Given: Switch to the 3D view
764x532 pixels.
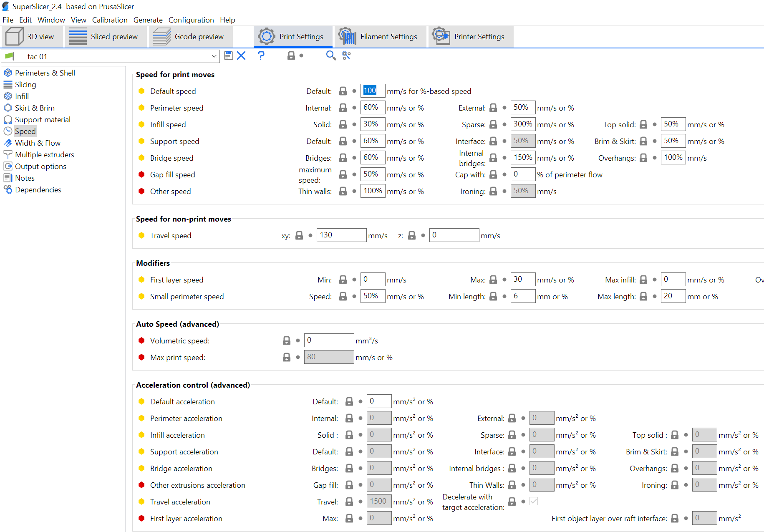Looking at the screenshot, I should tap(33, 37).
